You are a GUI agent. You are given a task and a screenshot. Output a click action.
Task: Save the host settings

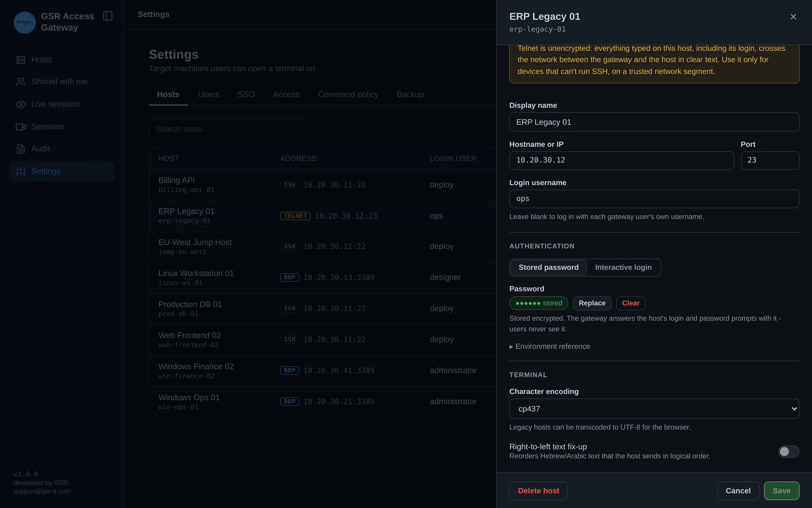click(782, 491)
